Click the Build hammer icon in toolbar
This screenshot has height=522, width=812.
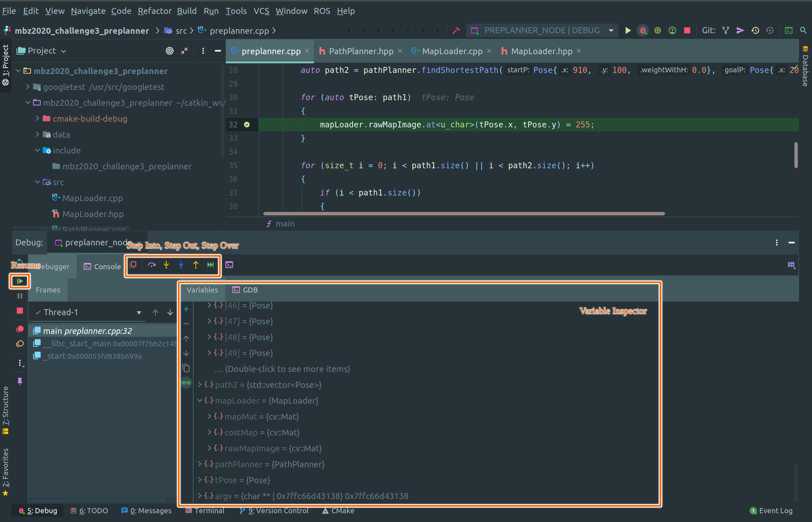tap(456, 30)
